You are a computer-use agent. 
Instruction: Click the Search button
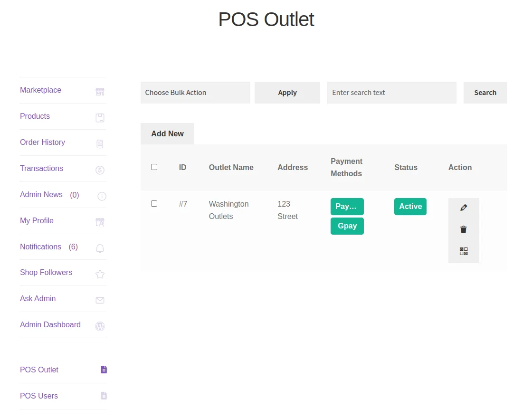click(485, 93)
